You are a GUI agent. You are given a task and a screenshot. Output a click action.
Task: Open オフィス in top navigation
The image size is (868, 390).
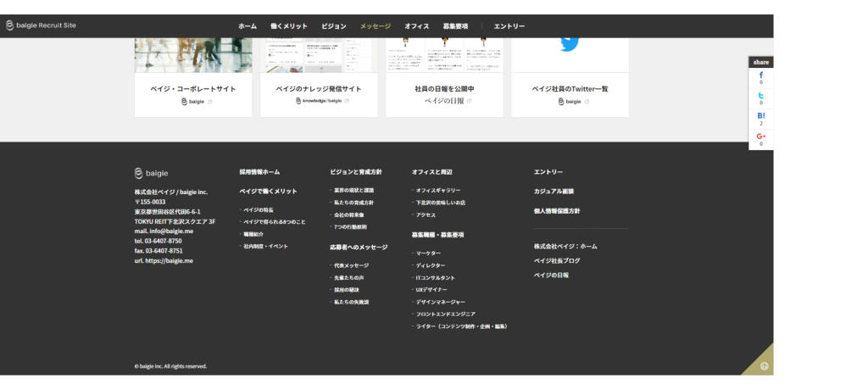pyautogui.click(x=417, y=26)
